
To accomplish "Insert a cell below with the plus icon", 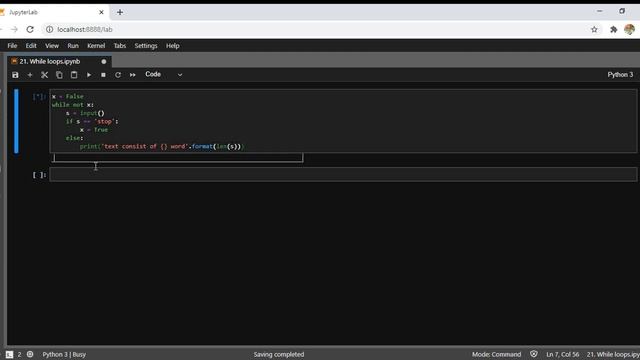I will (x=30, y=75).
